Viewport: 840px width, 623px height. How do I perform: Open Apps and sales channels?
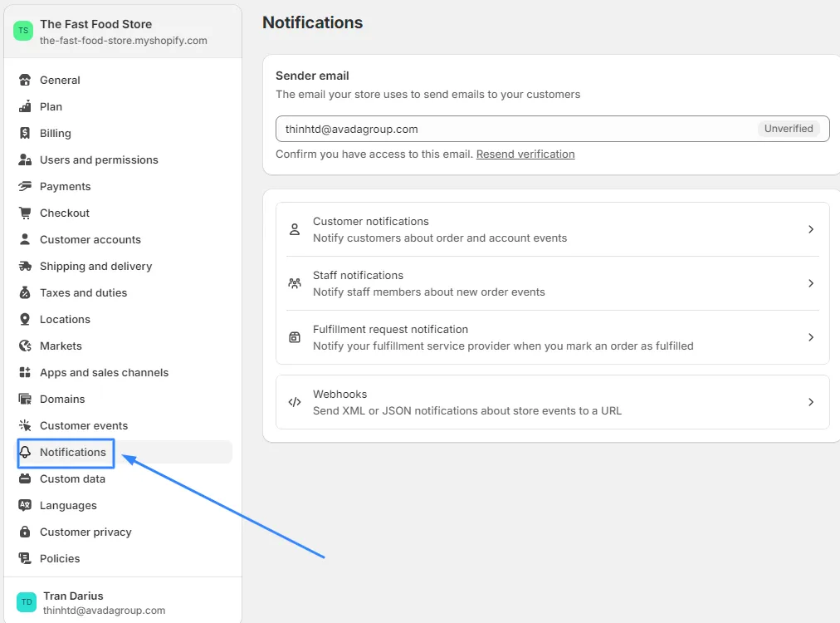(105, 372)
